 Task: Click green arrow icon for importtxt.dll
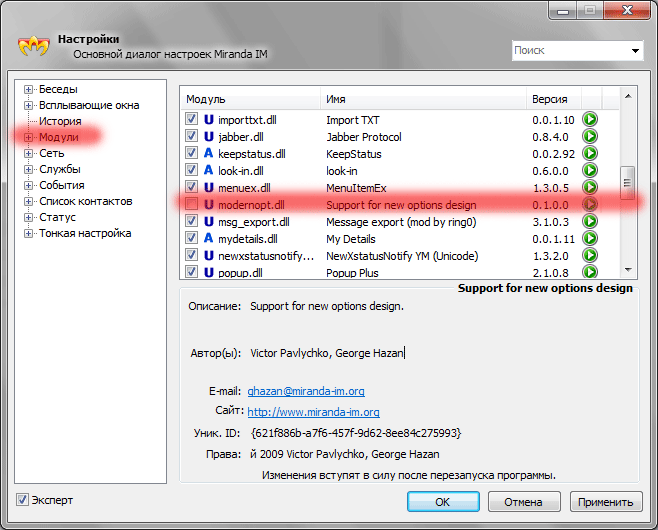click(x=590, y=120)
